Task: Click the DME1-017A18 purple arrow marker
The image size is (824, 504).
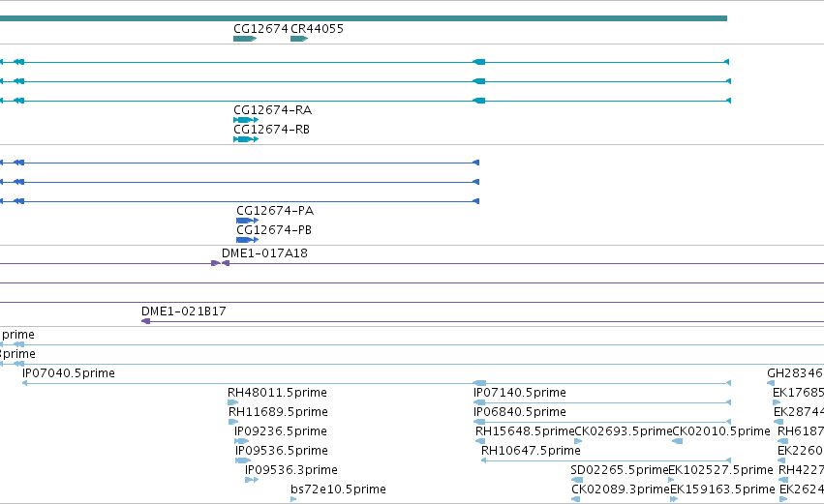Action: click(220, 263)
